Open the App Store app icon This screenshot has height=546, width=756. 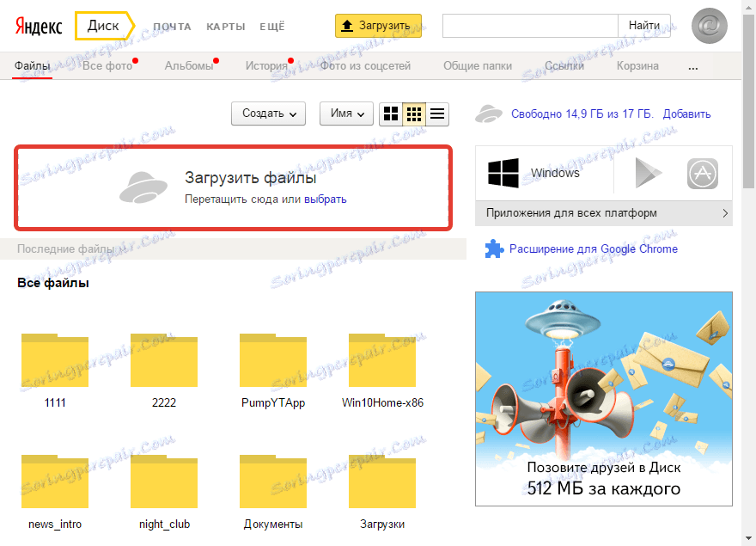(x=702, y=173)
